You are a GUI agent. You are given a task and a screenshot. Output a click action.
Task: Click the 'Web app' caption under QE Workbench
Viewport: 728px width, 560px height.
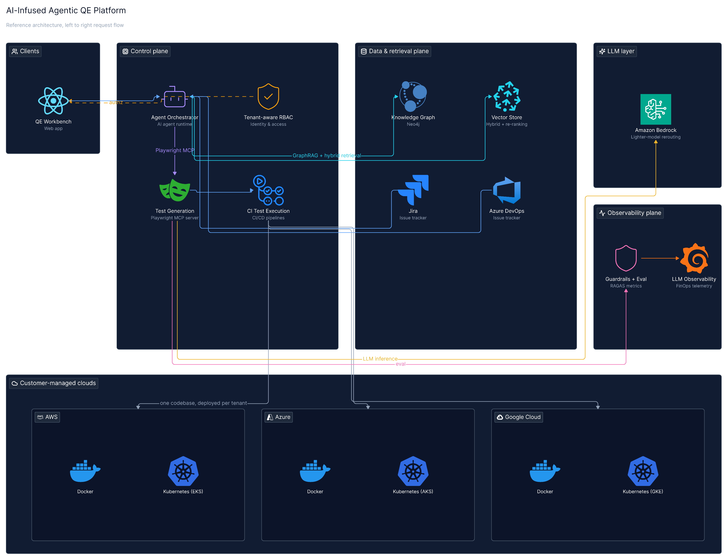[53, 129]
